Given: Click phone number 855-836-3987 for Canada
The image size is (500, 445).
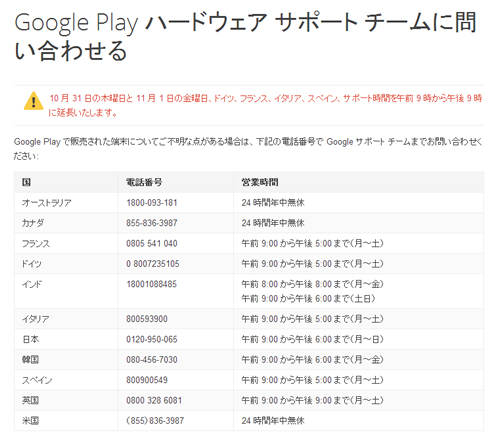Looking at the screenshot, I should [x=152, y=223].
